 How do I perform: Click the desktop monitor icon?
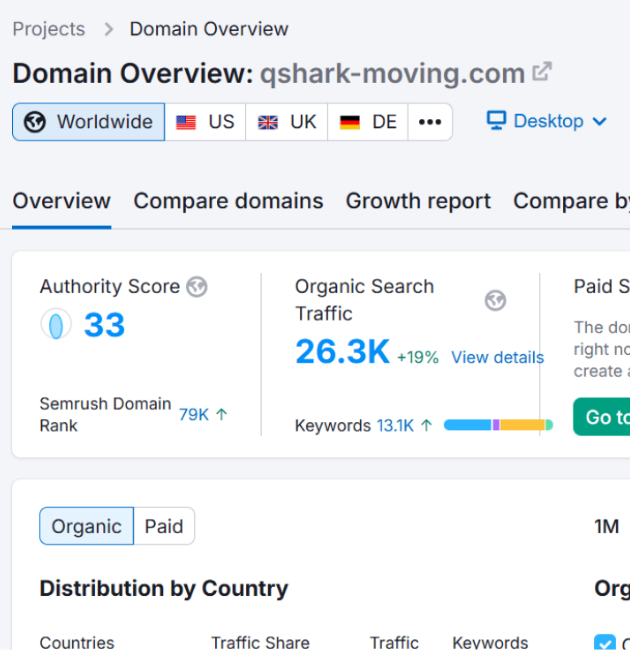coord(496,121)
